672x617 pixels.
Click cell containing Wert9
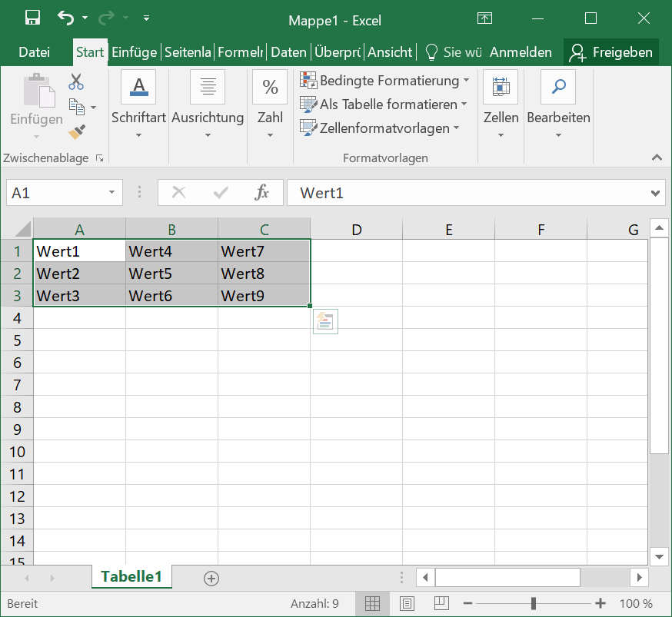point(264,296)
